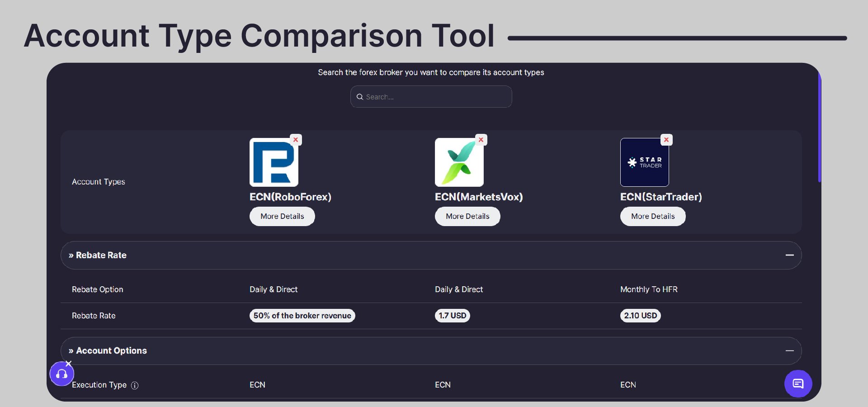Click the ECN(RoboForex) account title

pyautogui.click(x=290, y=197)
